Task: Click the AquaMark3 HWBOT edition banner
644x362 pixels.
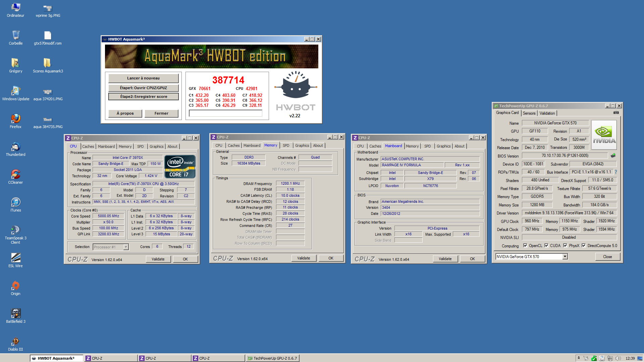Action: point(212,56)
